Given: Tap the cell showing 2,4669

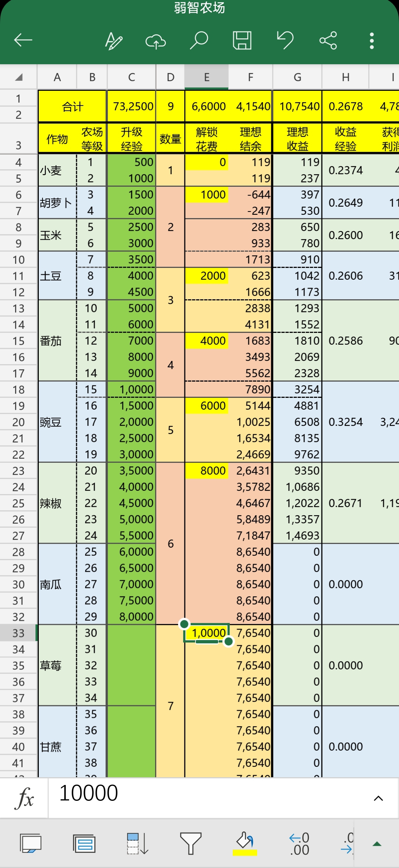Looking at the screenshot, I should [250, 455].
